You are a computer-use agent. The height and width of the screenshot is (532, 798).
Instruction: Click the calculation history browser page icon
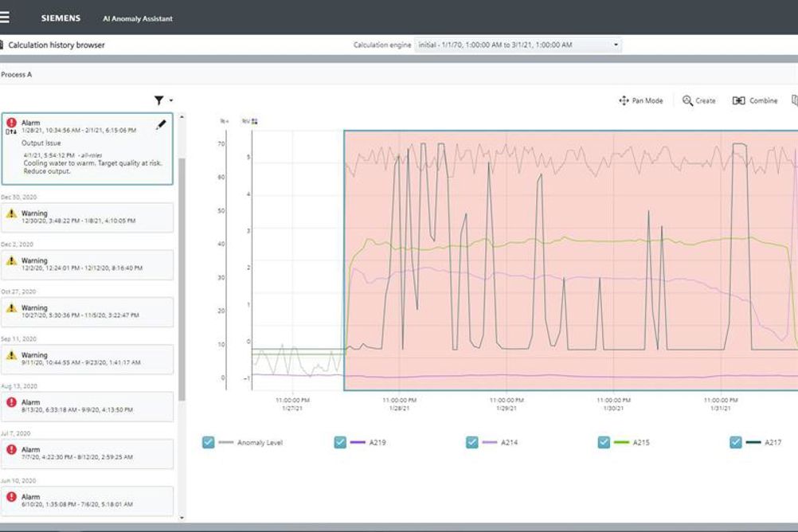coord(2,45)
